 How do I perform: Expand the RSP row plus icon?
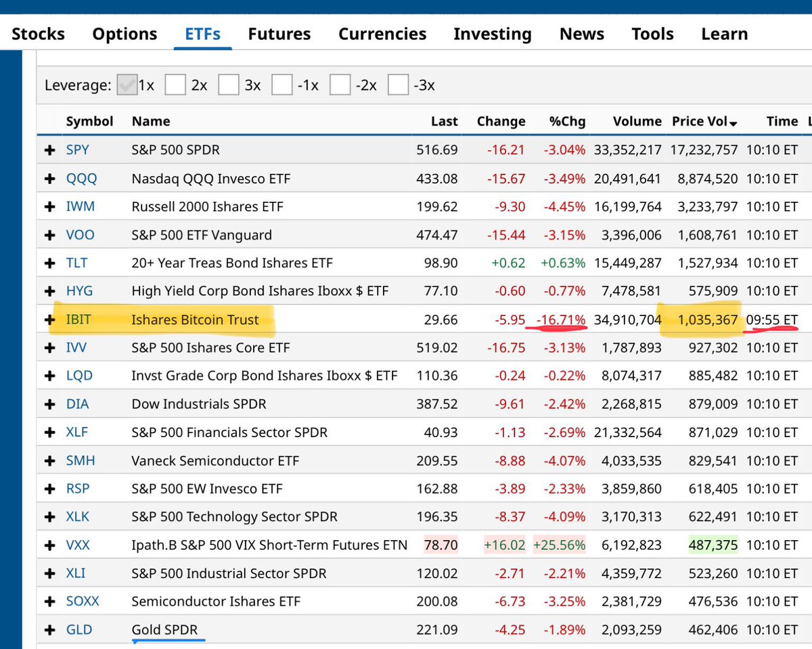[x=49, y=489]
